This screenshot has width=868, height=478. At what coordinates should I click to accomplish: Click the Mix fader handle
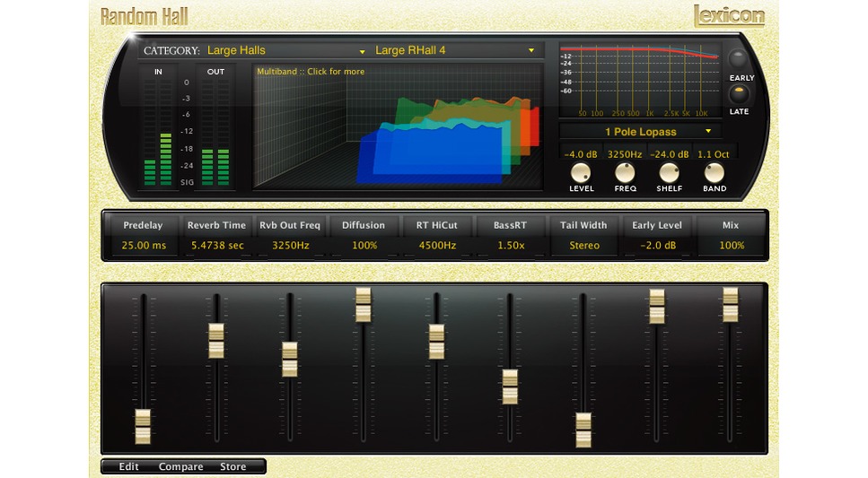[730, 305]
